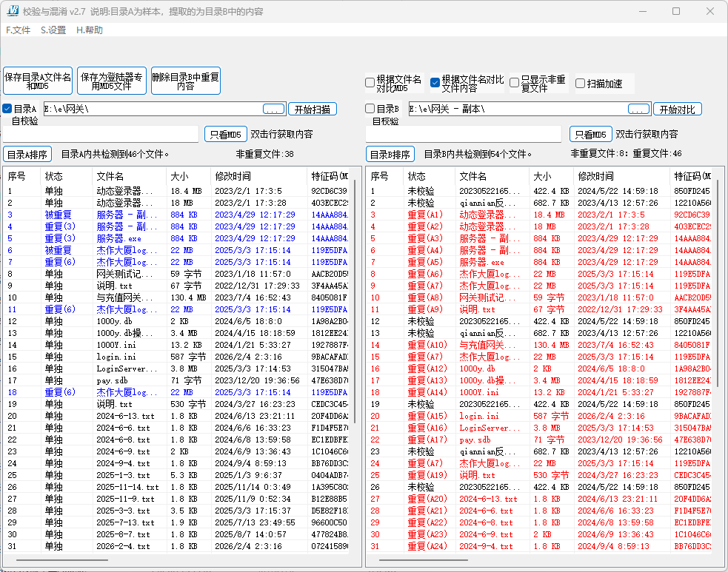Click the left 只看MD5 button
This screenshot has height=572, width=728.
coord(224,134)
